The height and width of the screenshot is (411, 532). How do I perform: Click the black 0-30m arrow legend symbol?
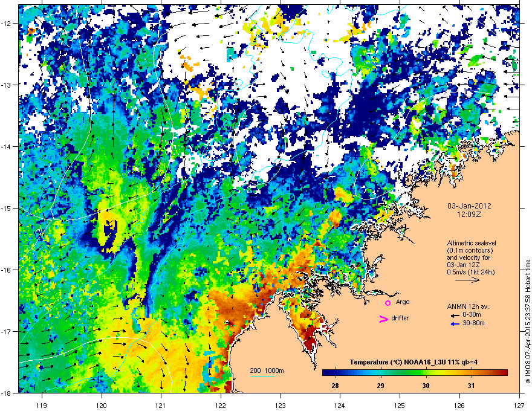pyautogui.click(x=455, y=316)
